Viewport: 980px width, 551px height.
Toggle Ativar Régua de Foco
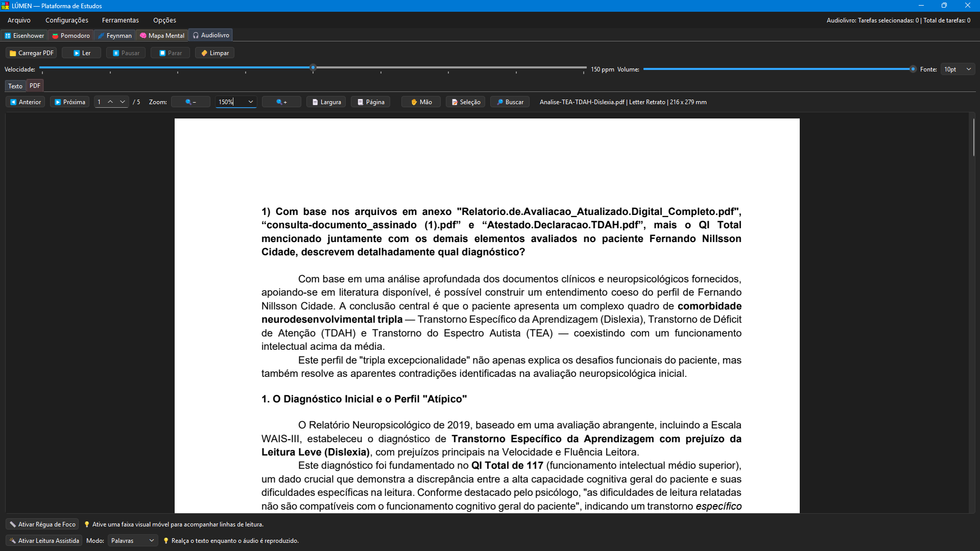(x=42, y=524)
